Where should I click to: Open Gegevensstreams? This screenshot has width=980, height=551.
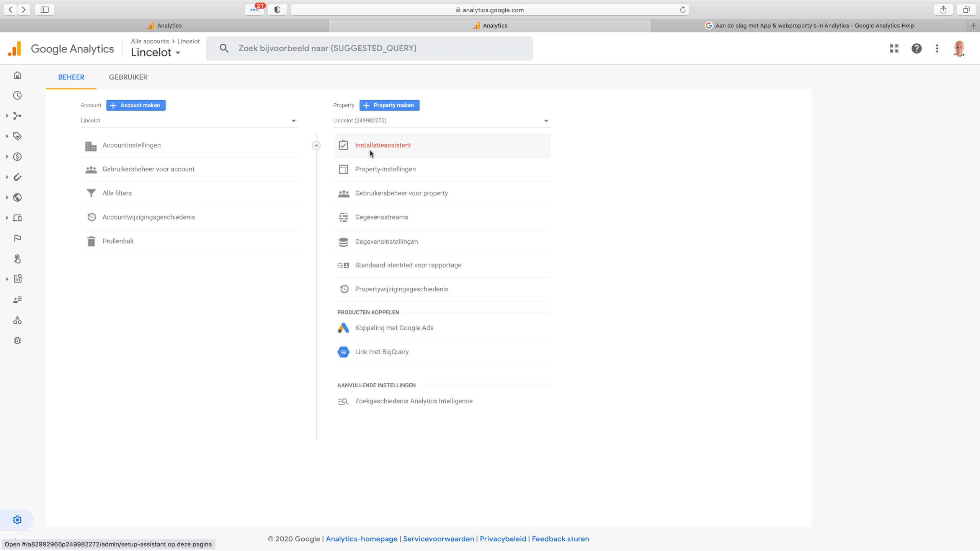tap(443, 217)
